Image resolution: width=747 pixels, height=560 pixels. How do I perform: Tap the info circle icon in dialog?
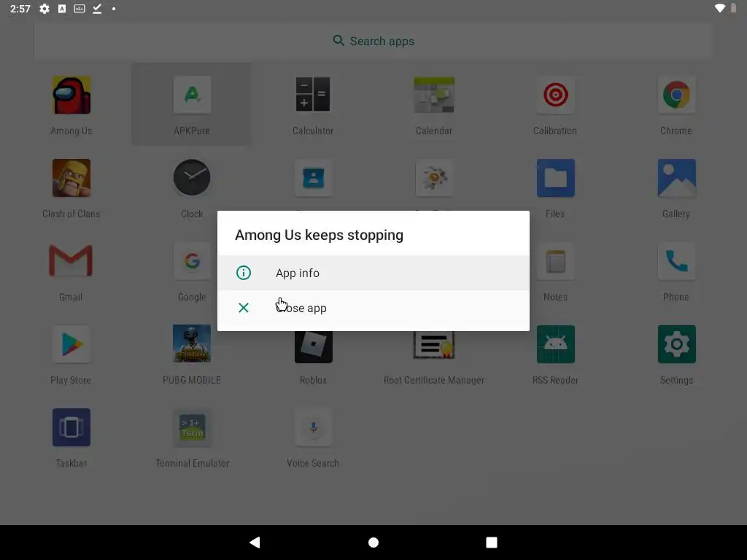click(244, 273)
